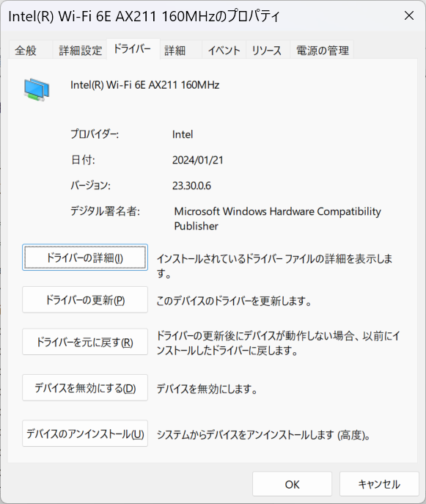The image size is (426, 504).
Task: Click the 日付: label
Action: (x=83, y=160)
